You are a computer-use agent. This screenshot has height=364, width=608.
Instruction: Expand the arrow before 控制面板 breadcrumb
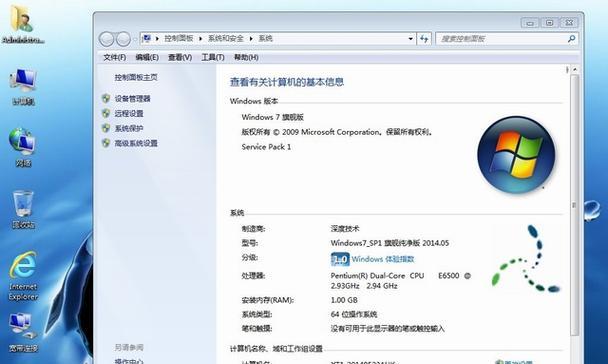tap(157, 38)
